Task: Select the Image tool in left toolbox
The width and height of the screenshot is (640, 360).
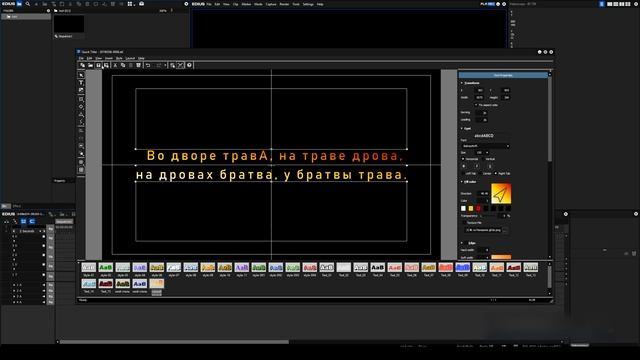Action: click(x=81, y=91)
